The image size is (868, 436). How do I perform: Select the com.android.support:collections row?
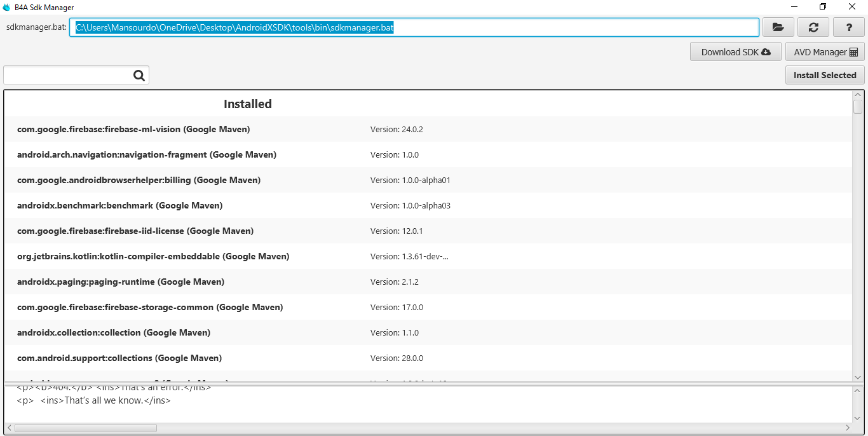click(x=119, y=358)
